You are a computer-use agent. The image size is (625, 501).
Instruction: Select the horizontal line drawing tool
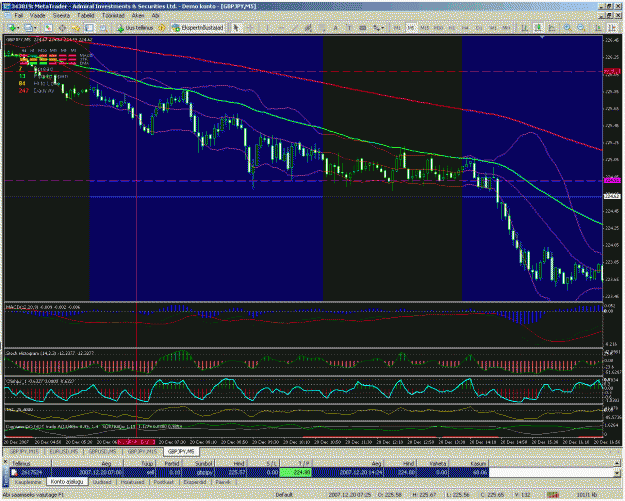click(280, 28)
